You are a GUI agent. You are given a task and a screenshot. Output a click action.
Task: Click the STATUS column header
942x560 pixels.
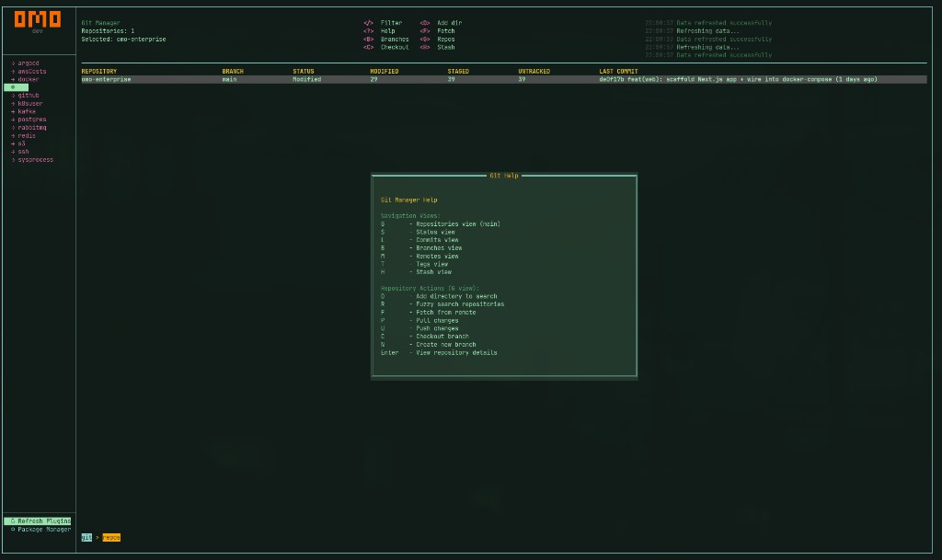304,72
